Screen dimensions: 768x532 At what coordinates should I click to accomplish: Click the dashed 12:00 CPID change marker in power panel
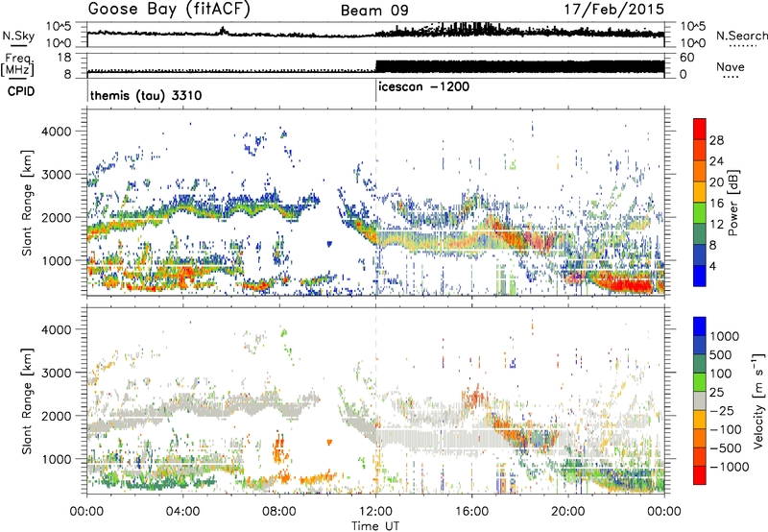[x=375, y=202]
